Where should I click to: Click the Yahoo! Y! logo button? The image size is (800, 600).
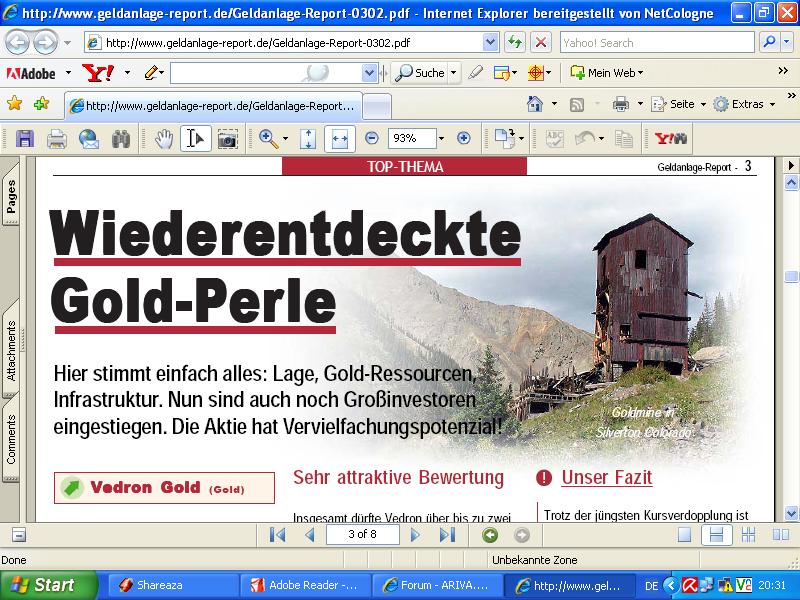(x=98, y=73)
